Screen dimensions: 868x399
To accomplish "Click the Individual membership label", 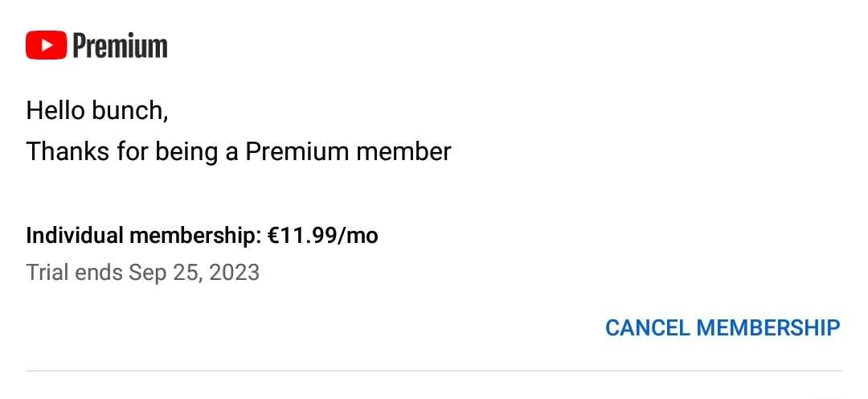I will (143, 236).
